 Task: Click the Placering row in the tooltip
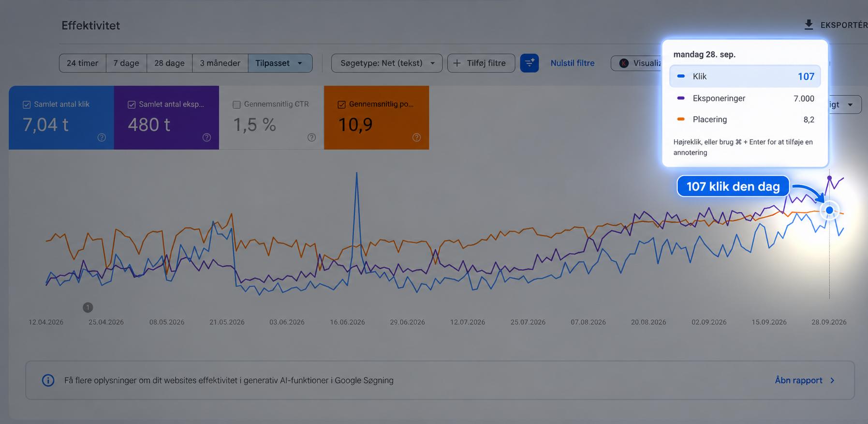(745, 120)
